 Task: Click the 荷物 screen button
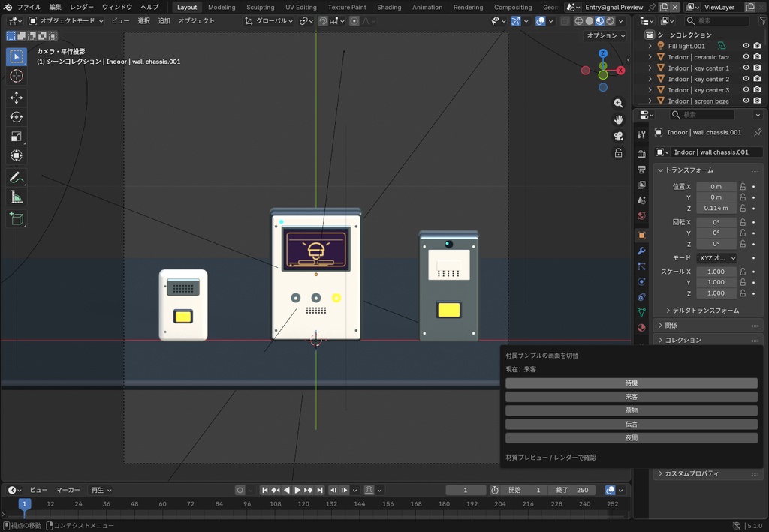pos(631,410)
